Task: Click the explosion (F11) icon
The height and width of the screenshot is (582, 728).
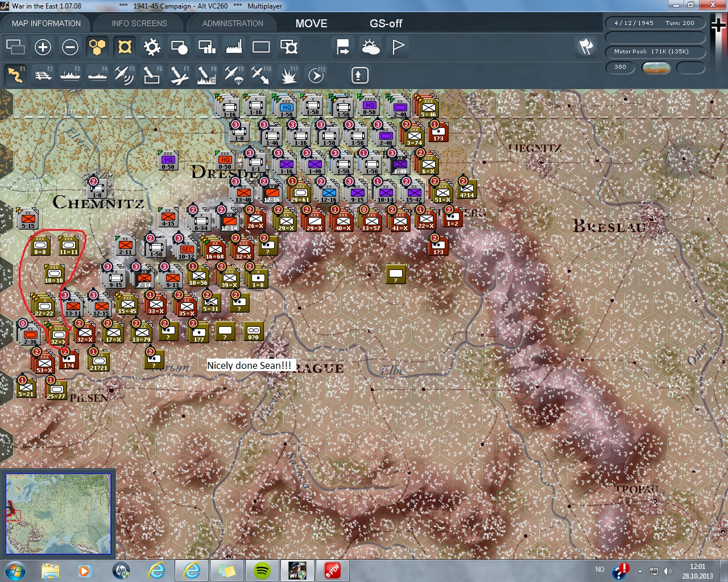Action: coord(288,75)
